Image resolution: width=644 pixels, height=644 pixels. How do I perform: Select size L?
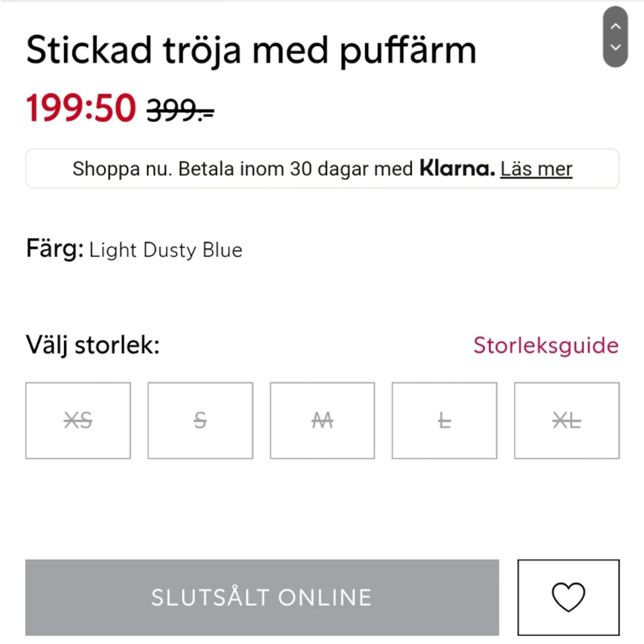tap(444, 420)
